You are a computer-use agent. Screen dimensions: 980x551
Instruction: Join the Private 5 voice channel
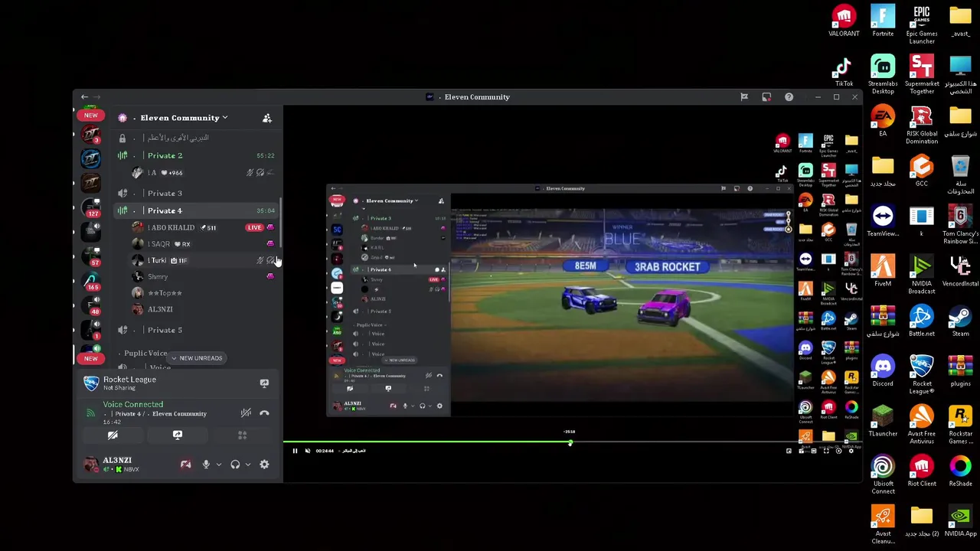(x=197, y=330)
